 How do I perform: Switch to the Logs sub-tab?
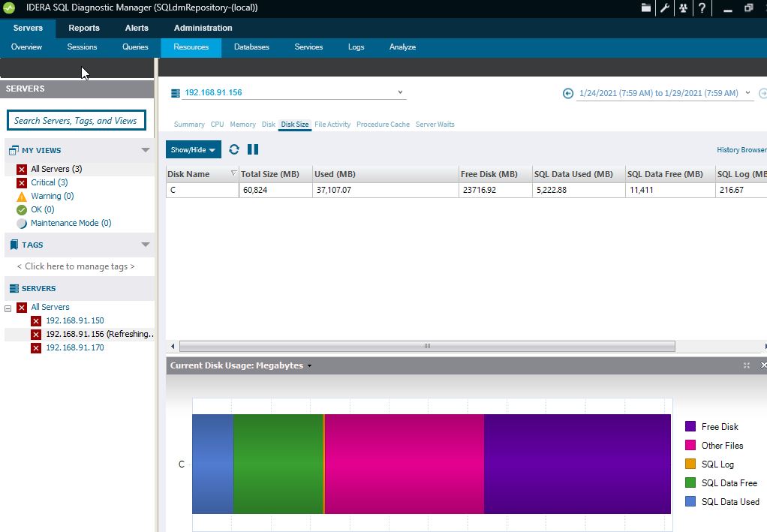[356, 47]
